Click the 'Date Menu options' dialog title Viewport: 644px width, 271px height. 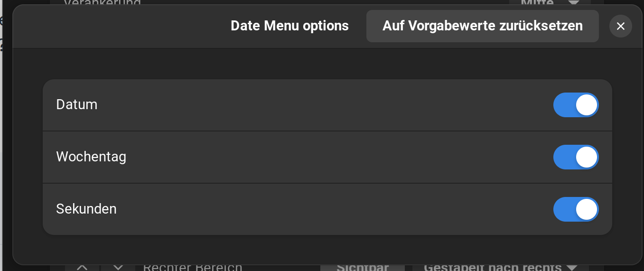coord(289,26)
